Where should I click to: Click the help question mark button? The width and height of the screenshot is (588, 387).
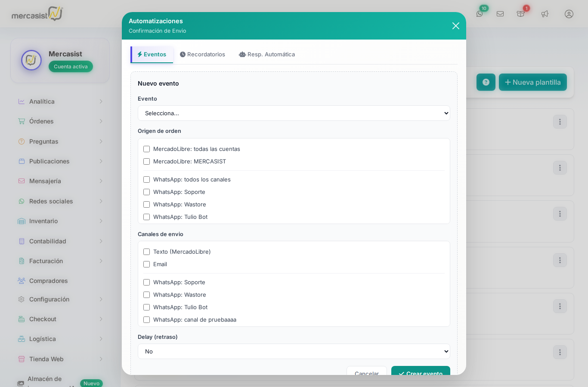pyautogui.click(x=486, y=82)
